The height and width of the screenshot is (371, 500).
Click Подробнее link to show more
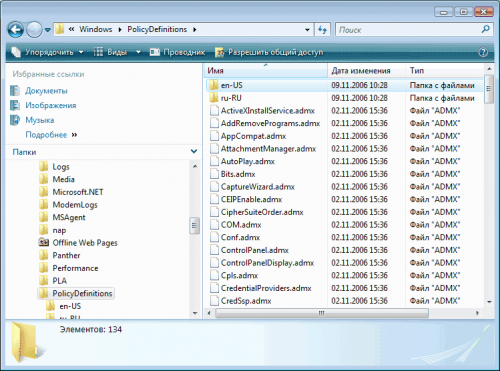click(x=46, y=135)
